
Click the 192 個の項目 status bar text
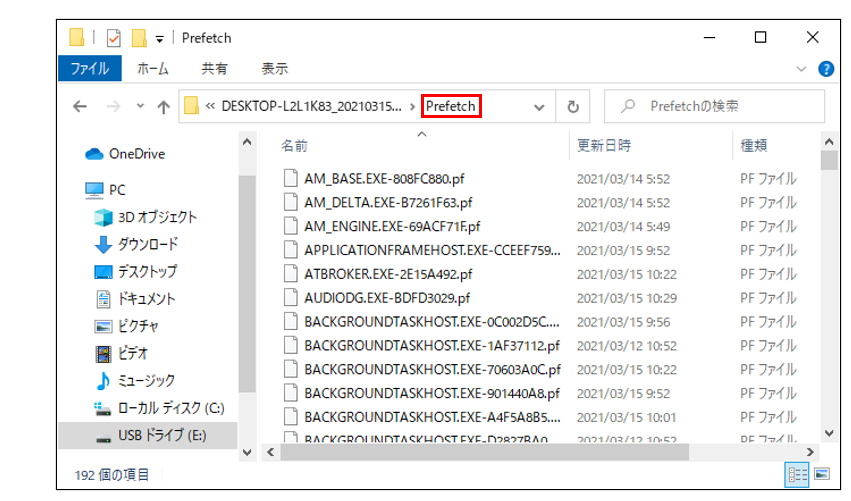pyautogui.click(x=111, y=475)
